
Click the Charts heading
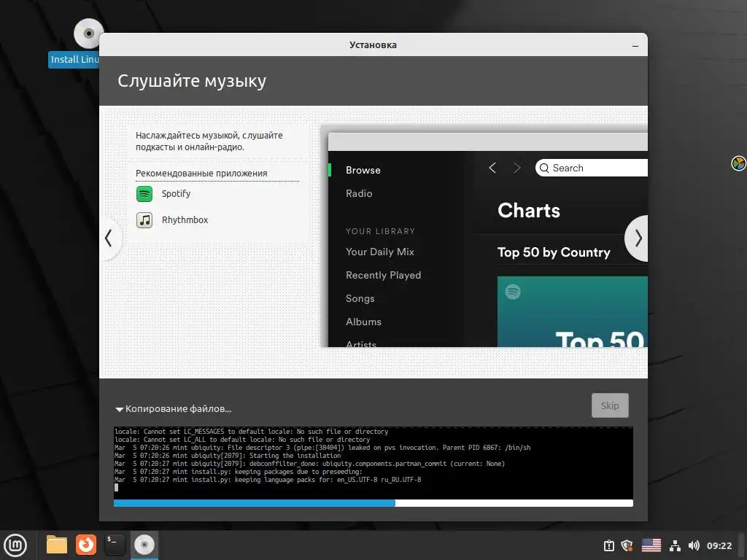click(529, 211)
